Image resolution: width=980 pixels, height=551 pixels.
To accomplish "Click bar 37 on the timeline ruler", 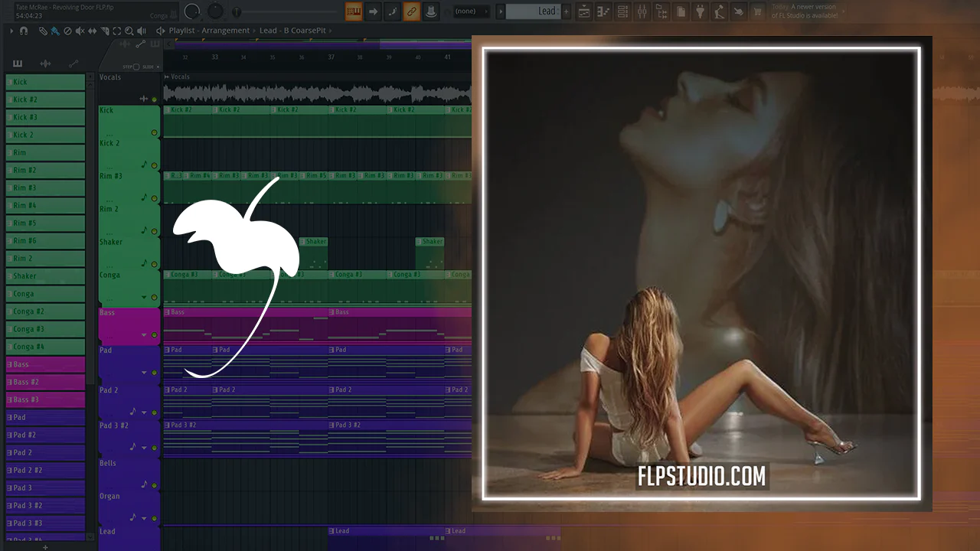I will pyautogui.click(x=331, y=57).
